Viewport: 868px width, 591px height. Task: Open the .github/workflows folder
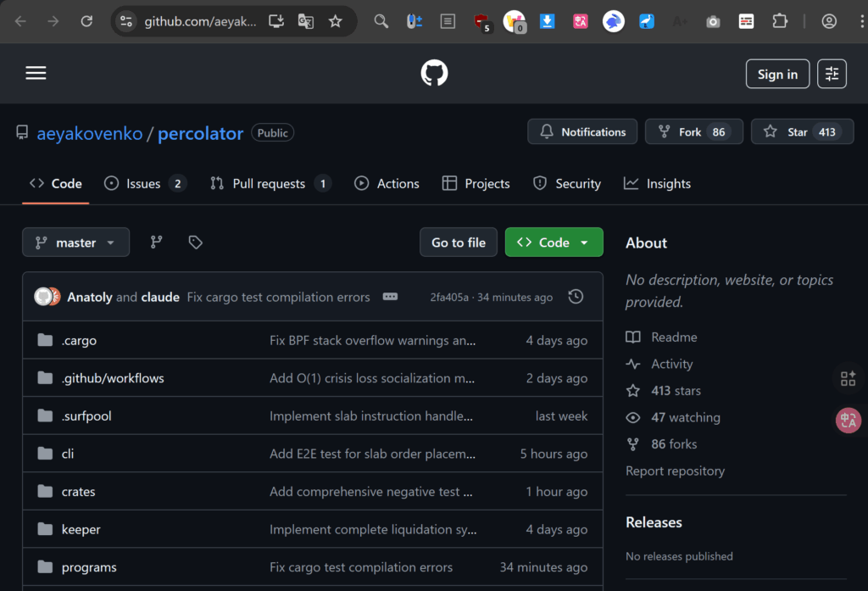click(x=113, y=378)
